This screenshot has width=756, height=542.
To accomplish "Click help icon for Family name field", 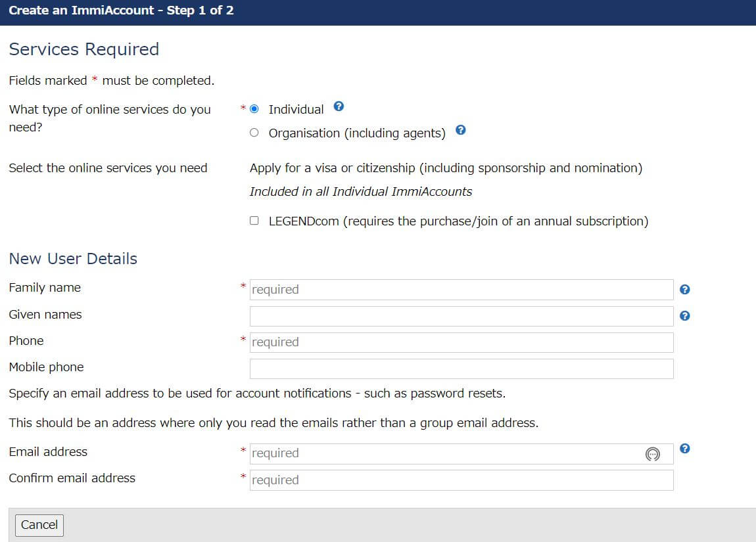I will point(684,290).
